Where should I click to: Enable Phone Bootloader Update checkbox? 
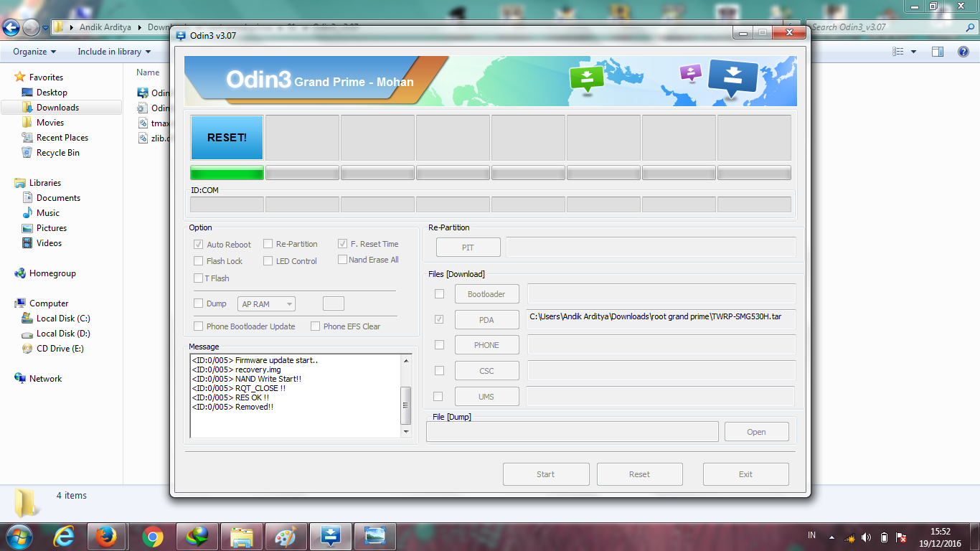[199, 326]
